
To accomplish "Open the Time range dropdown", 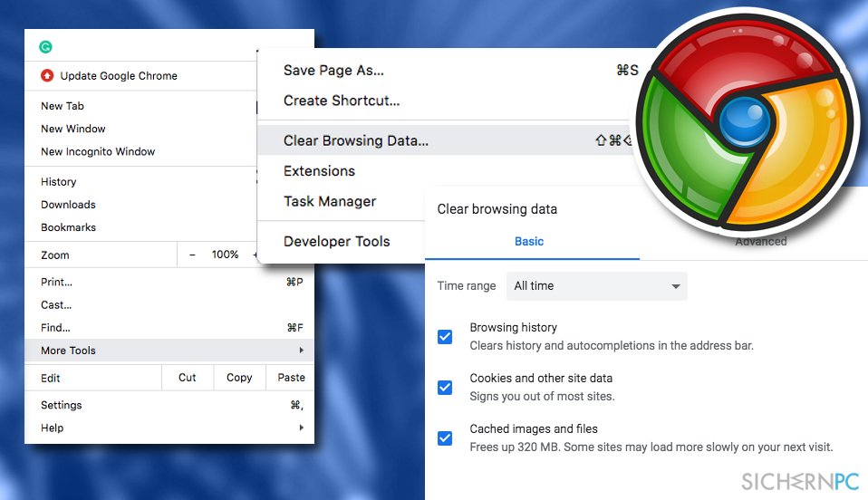I will tap(596, 285).
